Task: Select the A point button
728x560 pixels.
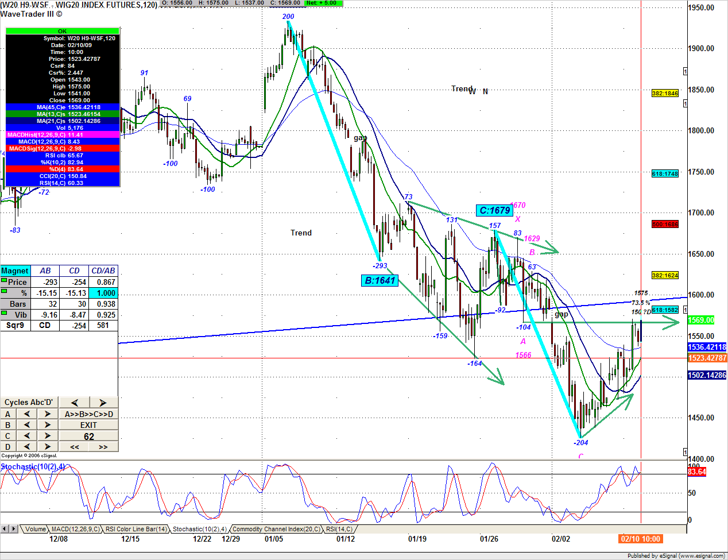Action: click(8, 414)
